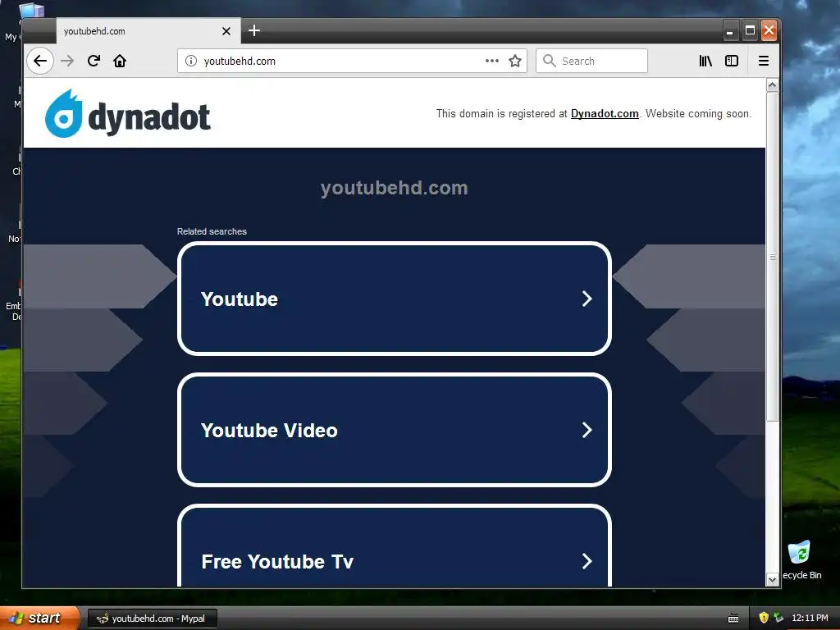Click the forward navigation arrow
Image resolution: width=840 pixels, height=630 pixels.
[67, 61]
